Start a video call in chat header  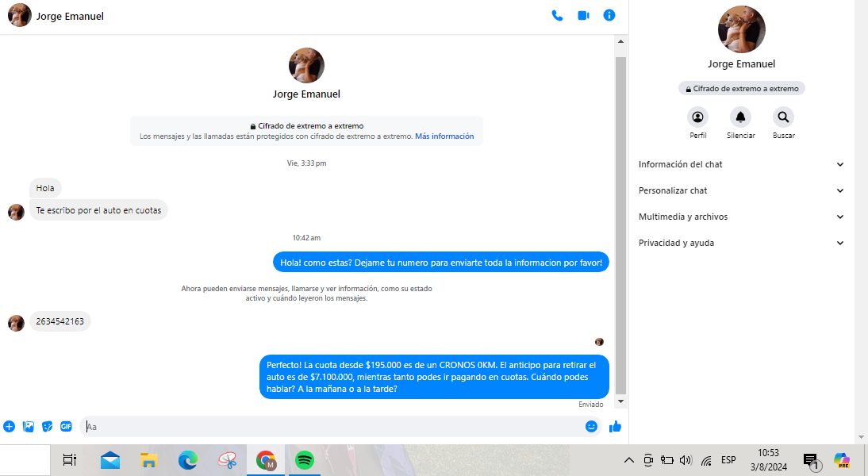[583, 16]
